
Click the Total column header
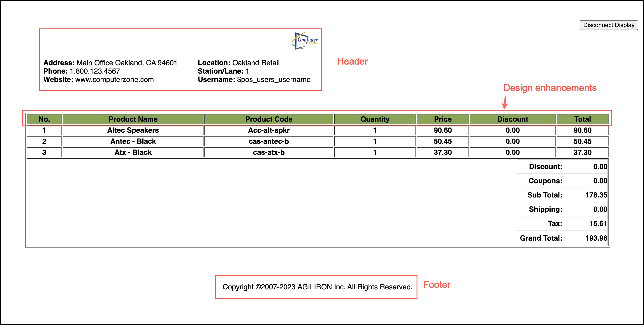click(x=582, y=119)
